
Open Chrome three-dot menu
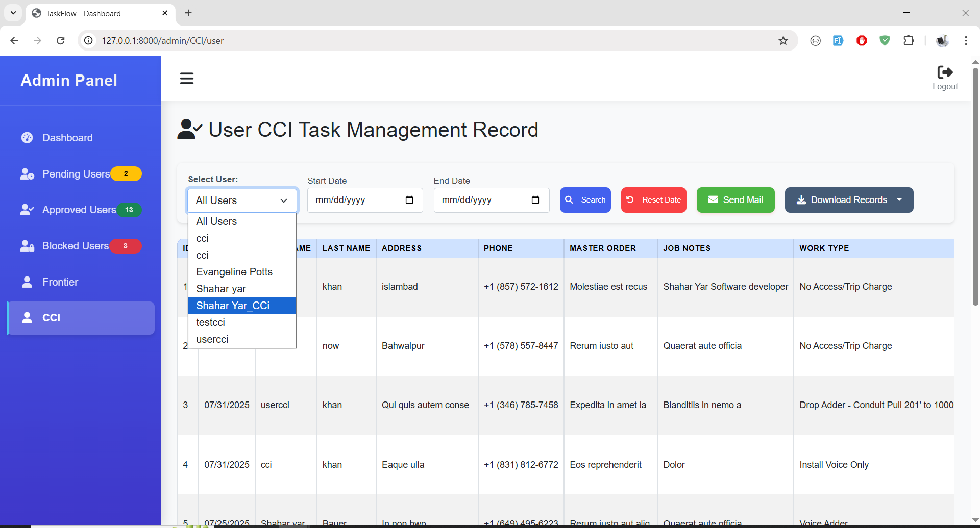(x=966, y=41)
